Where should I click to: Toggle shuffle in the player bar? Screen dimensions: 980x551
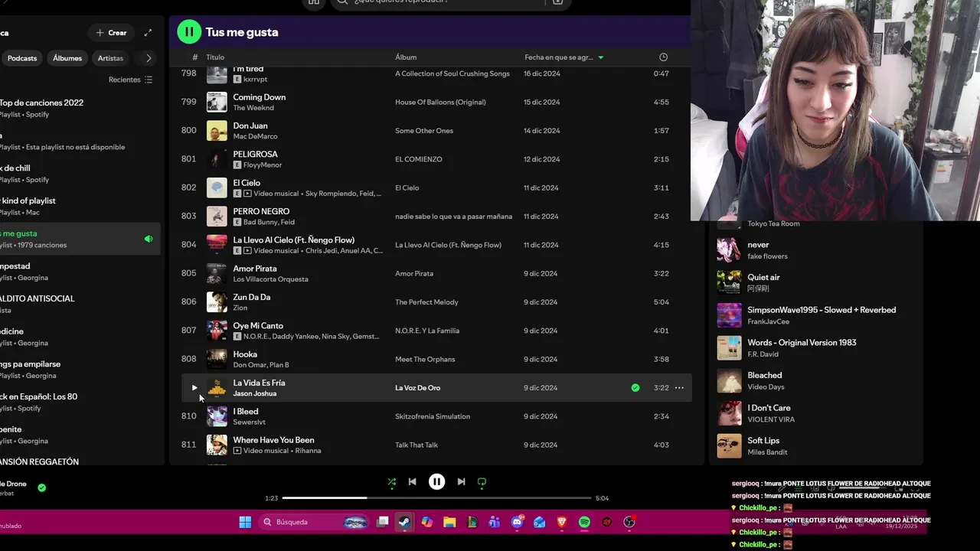click(391, 482)
